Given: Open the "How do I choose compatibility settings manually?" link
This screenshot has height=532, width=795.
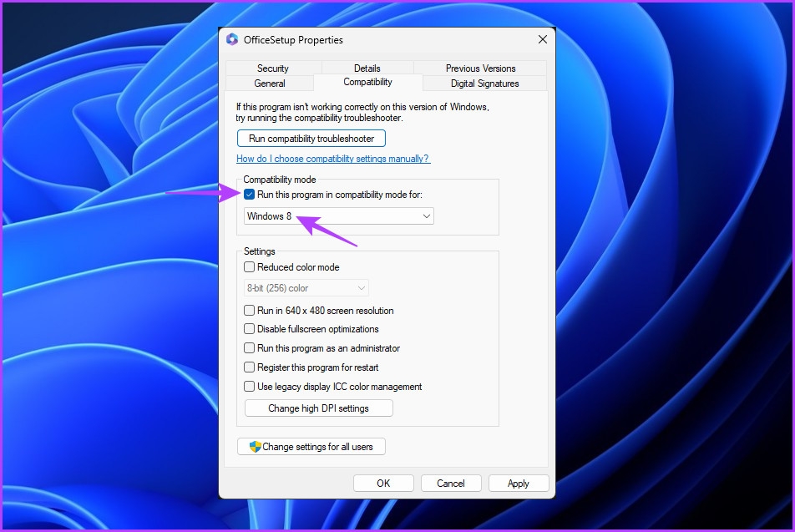Looking at the screenshot, I should pyautogui.click(x=332, y=158).
